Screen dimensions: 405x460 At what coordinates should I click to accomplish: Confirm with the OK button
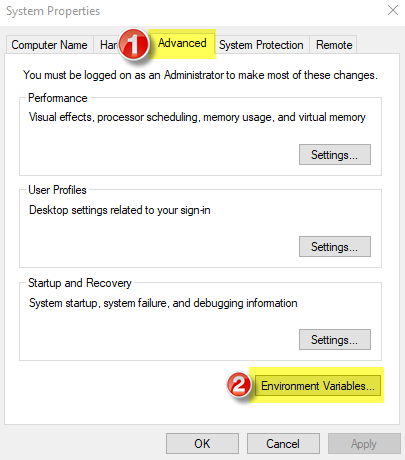pos(202,444)
